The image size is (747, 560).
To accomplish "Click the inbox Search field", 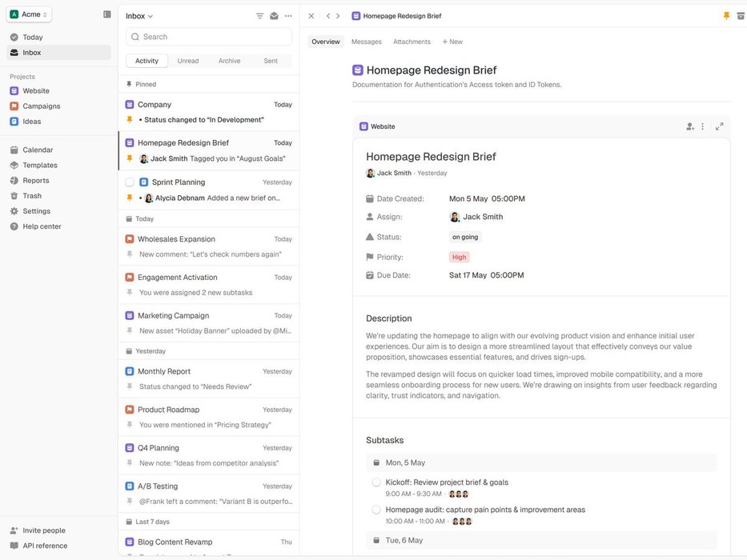I will (x=209, y=37).
